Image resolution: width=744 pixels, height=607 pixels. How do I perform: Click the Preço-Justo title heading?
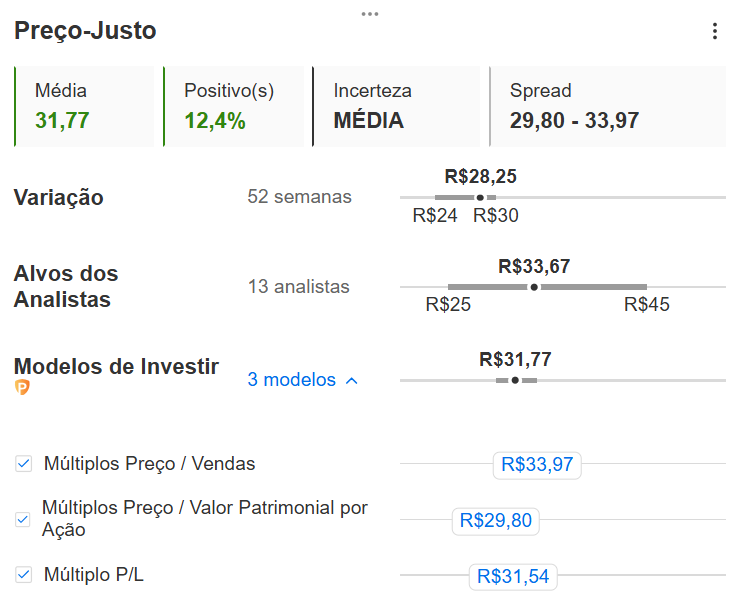[x=85, y=31]
